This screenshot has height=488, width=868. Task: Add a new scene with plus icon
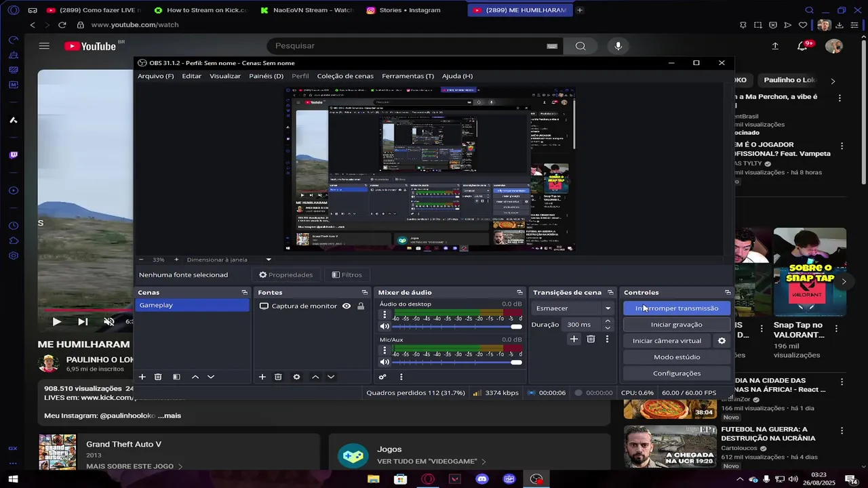tap(142, 377)
